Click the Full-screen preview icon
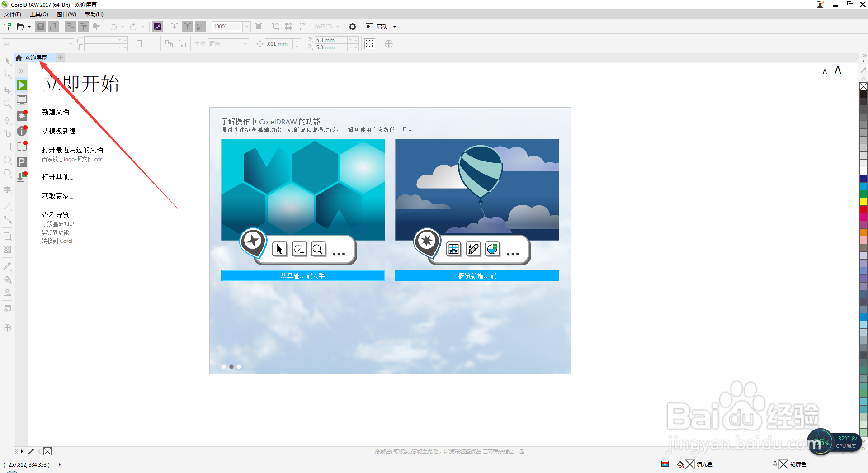Image resolution: width=868 pixels, height=473 pixels. tap(259, 27)
